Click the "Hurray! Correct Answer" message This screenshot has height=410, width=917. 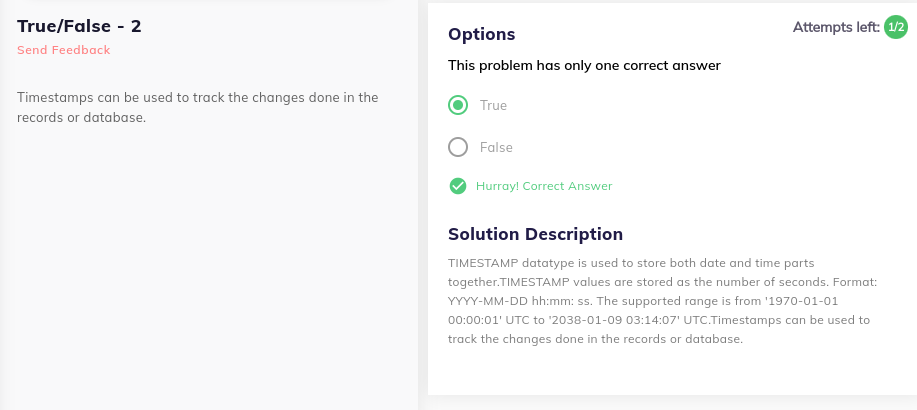click(544, 186)
